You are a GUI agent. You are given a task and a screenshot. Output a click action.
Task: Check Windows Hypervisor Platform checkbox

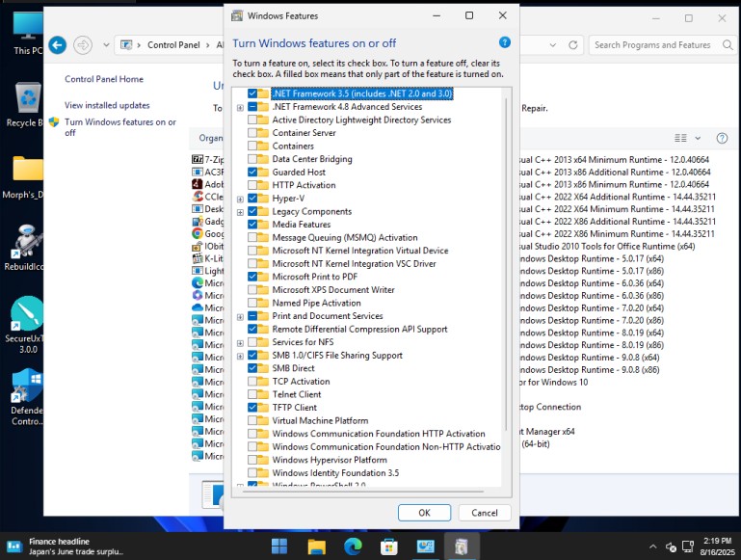coord(252,460)
